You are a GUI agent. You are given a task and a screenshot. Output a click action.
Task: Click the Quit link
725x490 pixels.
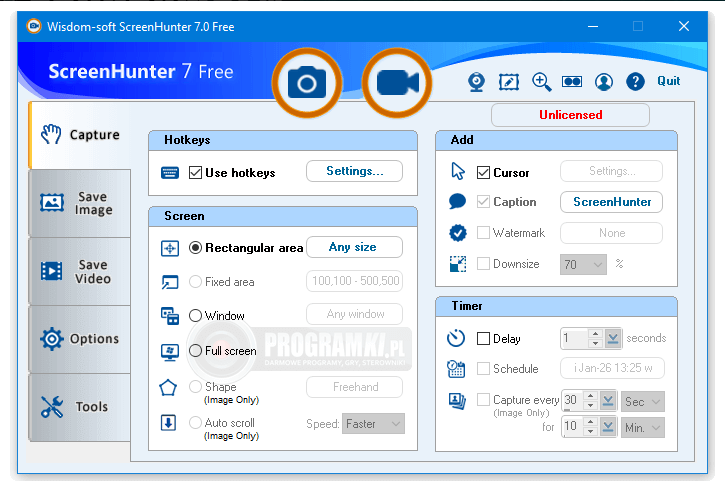coord(669,81)
